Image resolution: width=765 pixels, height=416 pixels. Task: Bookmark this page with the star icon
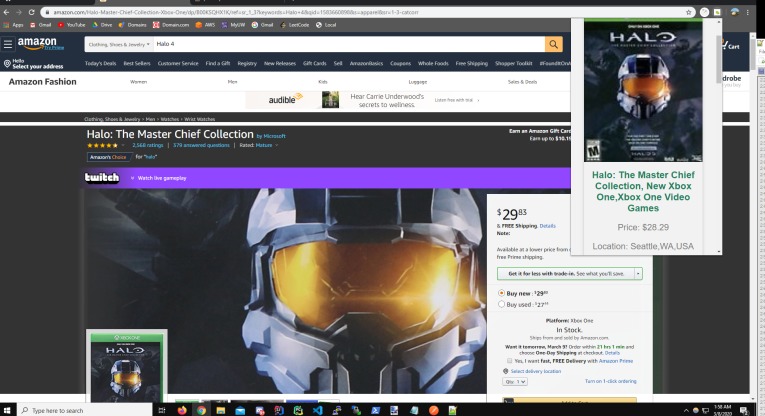(x=688, y=12)
